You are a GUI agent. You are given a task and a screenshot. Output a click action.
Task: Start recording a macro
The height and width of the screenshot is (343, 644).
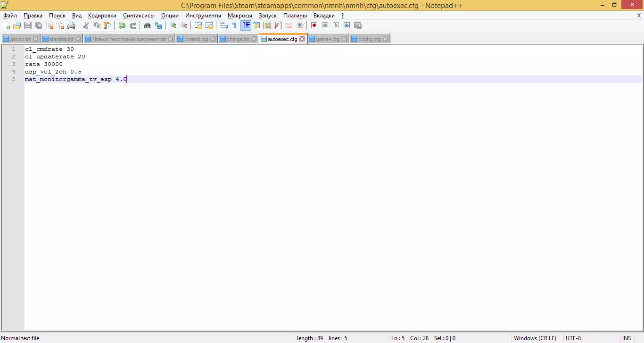point(314,25)
